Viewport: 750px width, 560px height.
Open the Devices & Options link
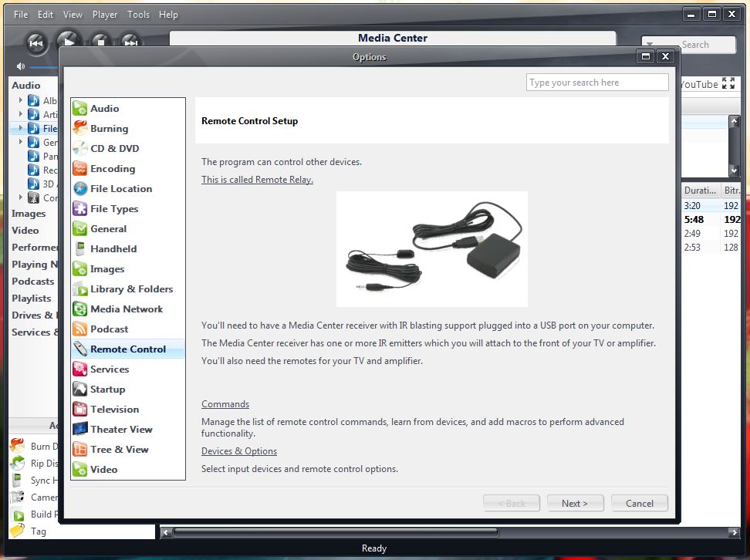pyautogui.click(x=239, y=451)
